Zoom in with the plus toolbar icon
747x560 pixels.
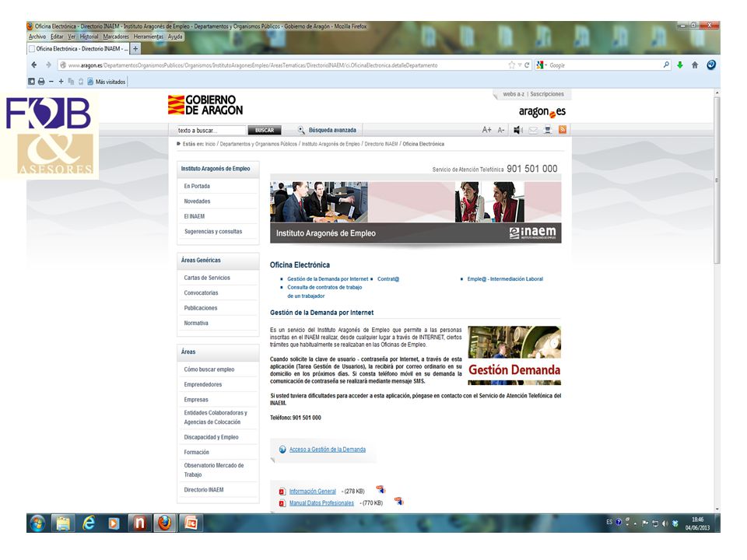(61, 82)
